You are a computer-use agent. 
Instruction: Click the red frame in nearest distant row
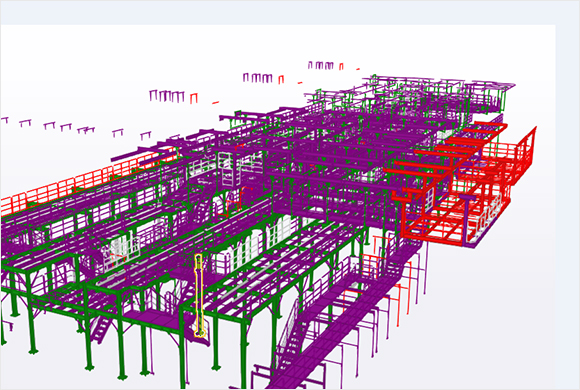[194, 98]
